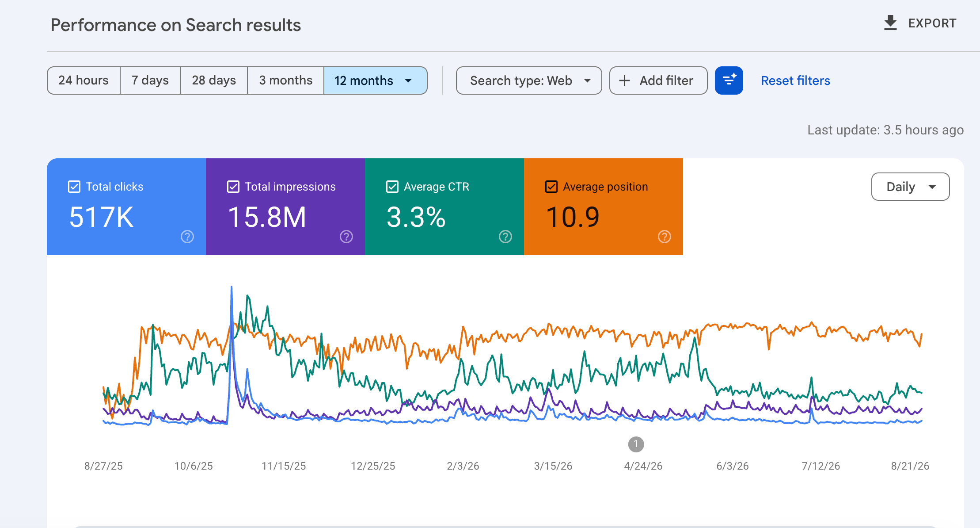
Task: Open the Search type: Web dropdown
Action: pos(529,80)
